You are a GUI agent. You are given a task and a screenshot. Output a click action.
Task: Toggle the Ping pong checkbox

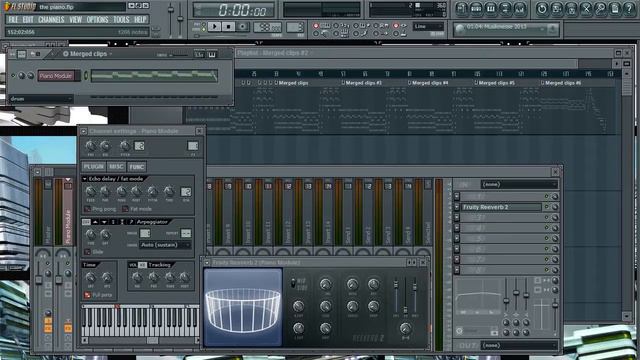[87, 209]
